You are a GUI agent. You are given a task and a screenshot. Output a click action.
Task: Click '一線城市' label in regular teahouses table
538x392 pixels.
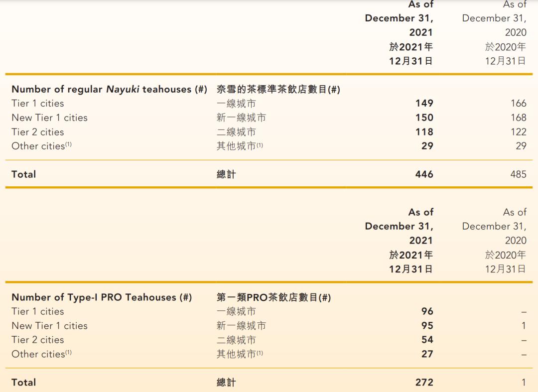pyautogui.click(x=236, y=104)
